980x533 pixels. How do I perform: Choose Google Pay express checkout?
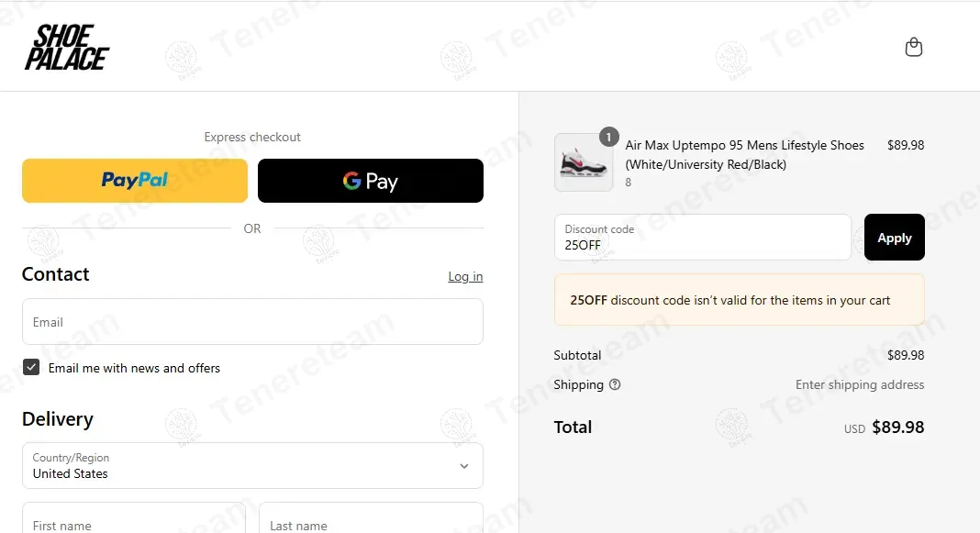click(370, 181)
